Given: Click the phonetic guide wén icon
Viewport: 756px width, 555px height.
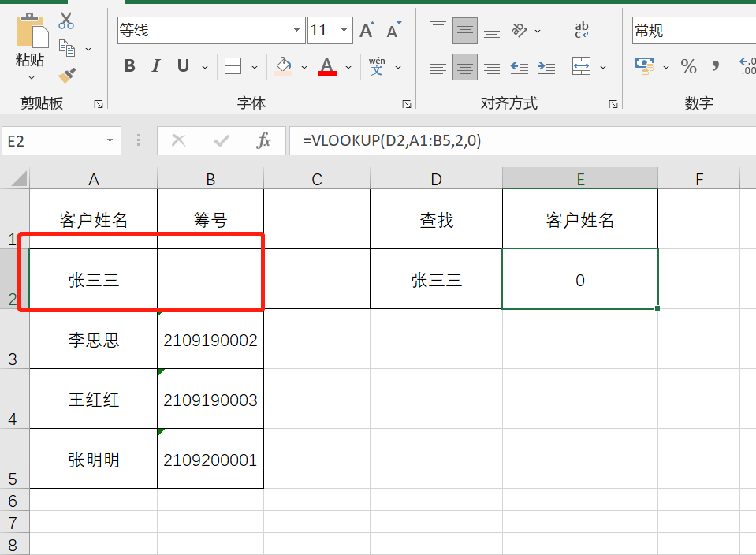Looking at the screenshot, I should tap(377, 66).
